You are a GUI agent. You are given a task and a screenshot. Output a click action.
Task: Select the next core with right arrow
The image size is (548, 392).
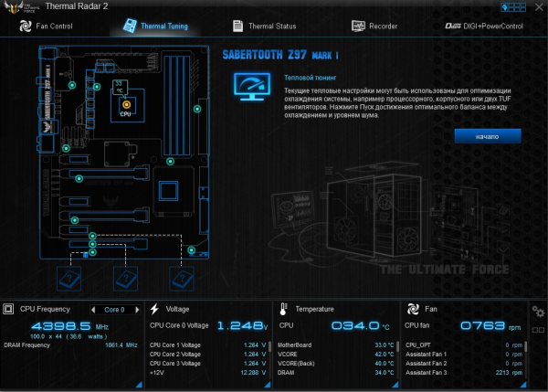point(137,310)
